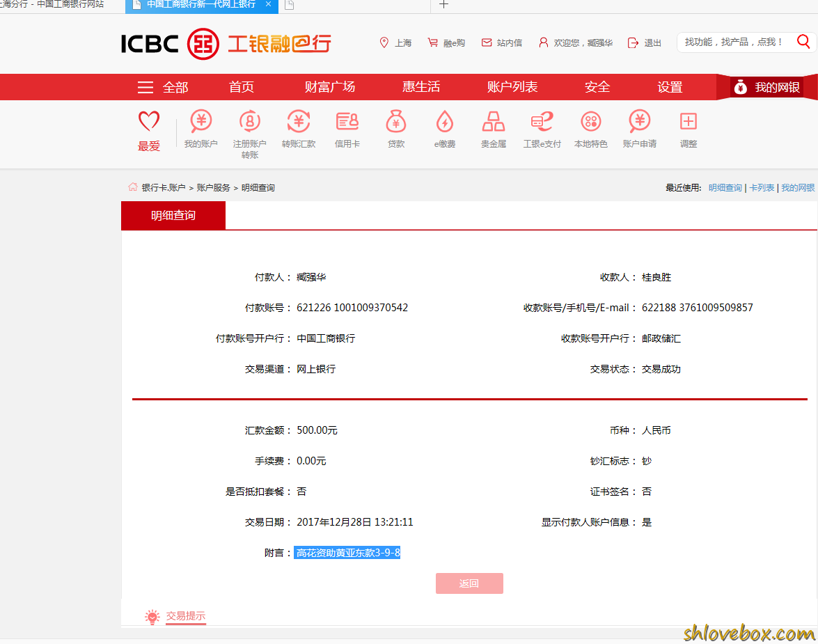Click status text 交易成功
The height and width of the screenshot is (644, 818).
661,370
